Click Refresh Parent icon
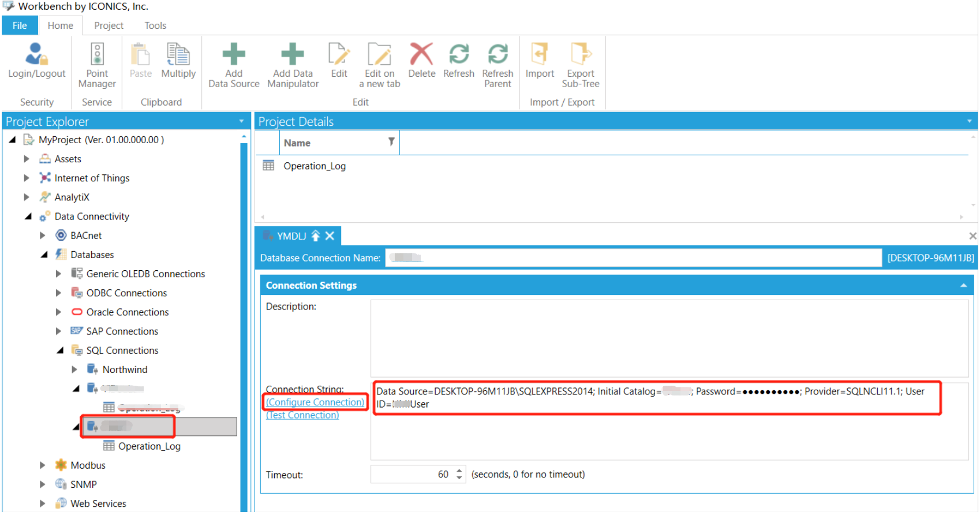 tap(498, 54)
